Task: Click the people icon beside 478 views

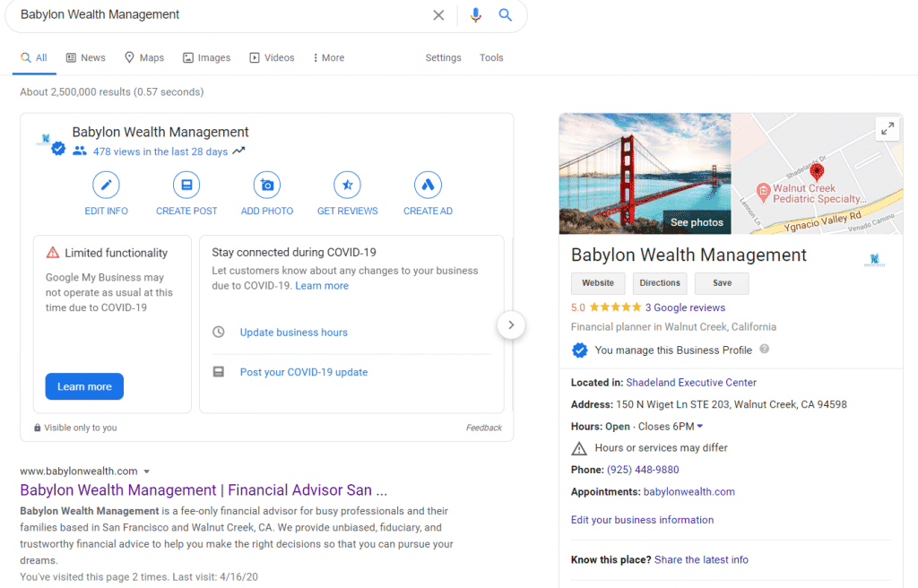Action: pos(80,151)
